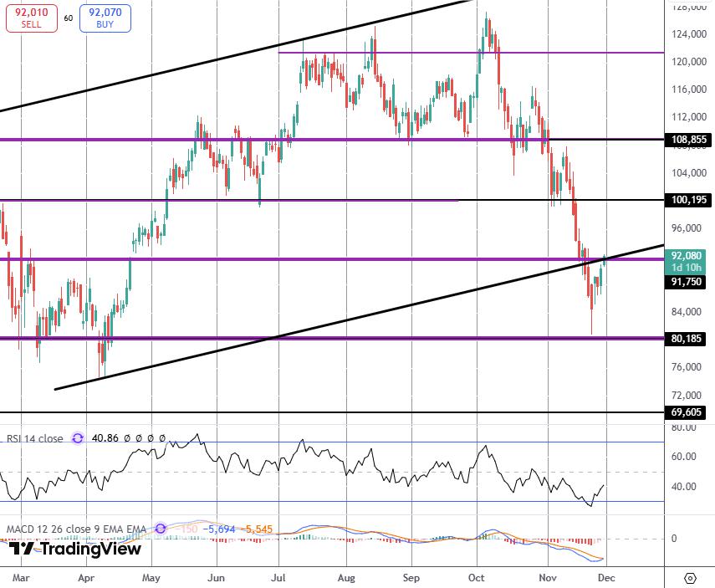Click the MACD signal value −5,545

256,529
